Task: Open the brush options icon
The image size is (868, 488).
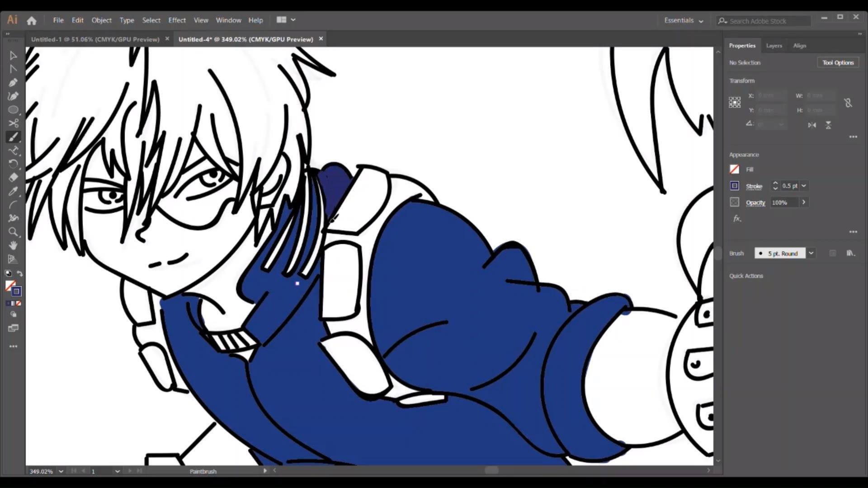Action: click(x=833, y=253)
